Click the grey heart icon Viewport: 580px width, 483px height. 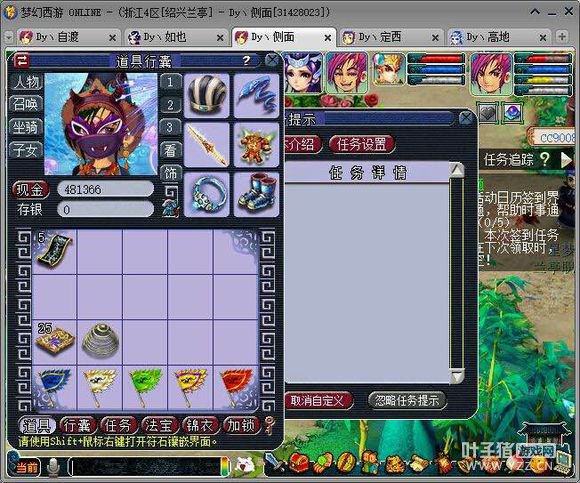(487, 113)
